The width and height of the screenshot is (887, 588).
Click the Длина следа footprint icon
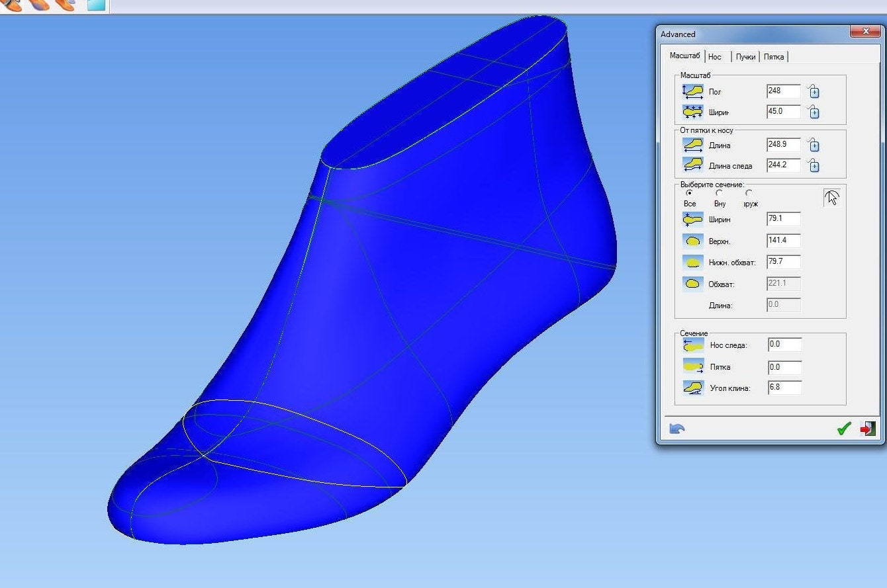point(692,166)
